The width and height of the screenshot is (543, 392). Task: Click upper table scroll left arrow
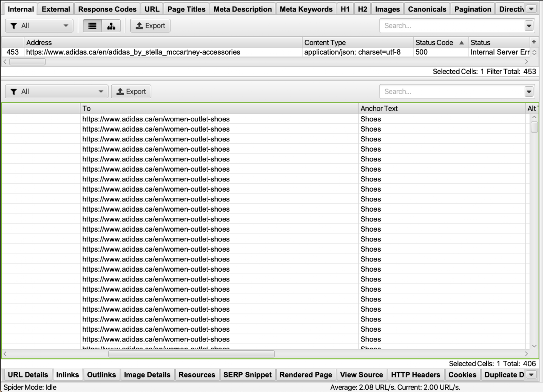(x=5, y=62)
